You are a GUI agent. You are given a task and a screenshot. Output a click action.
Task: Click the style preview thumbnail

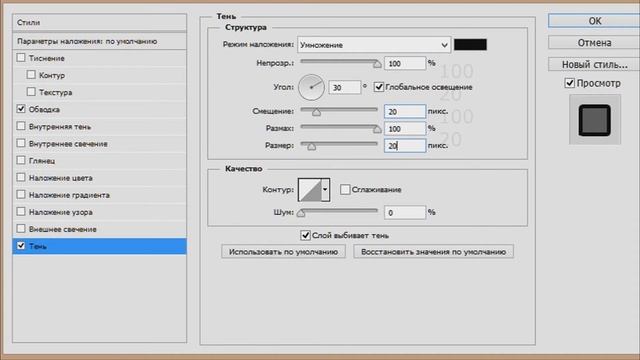(595, 120)
